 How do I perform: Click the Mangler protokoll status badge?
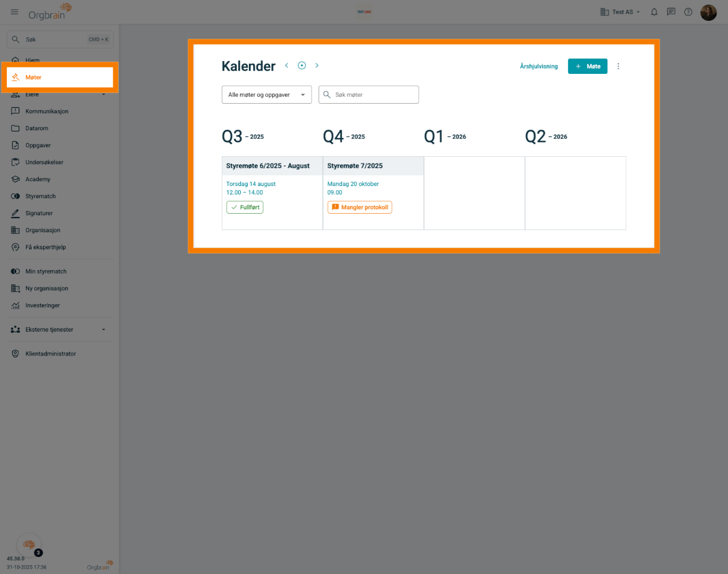pyautogui.click(x=359, y=207)
